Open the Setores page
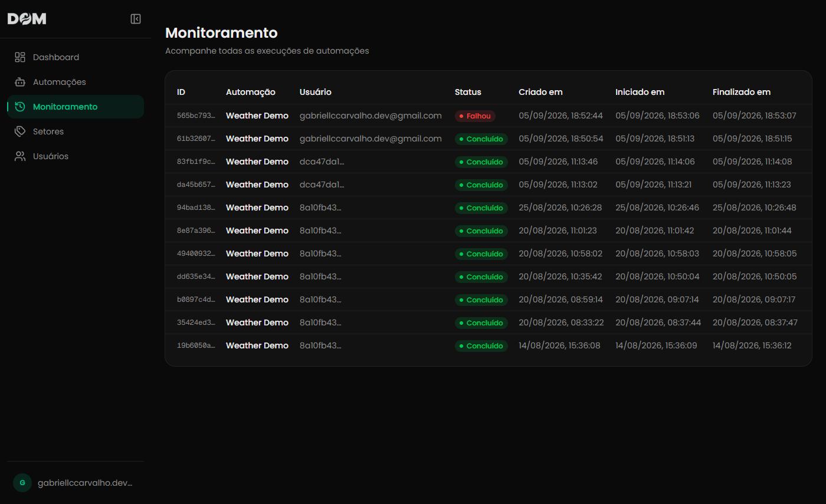Viewport: 826px width, 504px height. [76, 131]
